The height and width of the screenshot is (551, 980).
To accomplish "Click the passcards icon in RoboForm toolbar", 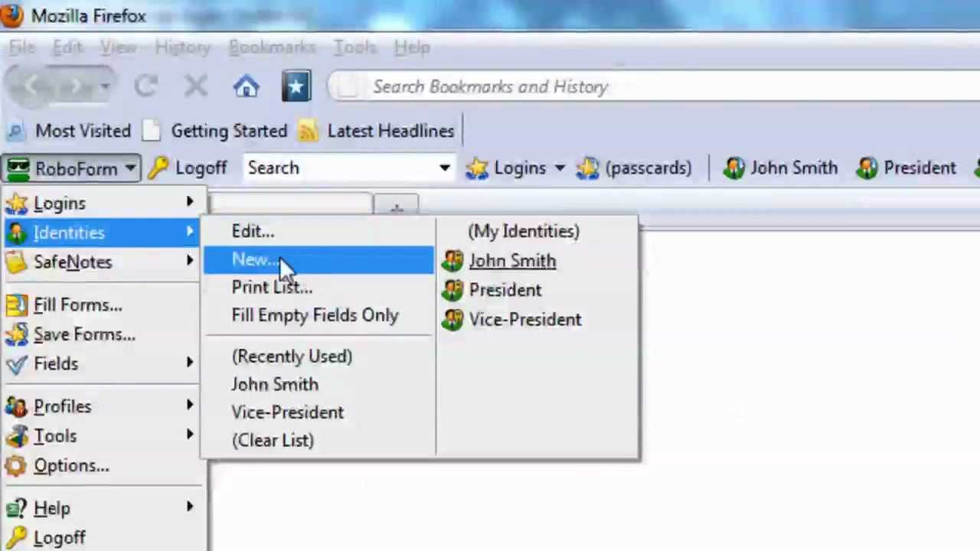I will (587, 168).
